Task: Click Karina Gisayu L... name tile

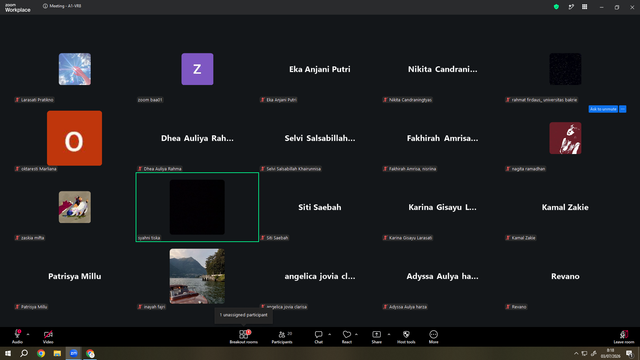Action: click(x=442, y=207)
